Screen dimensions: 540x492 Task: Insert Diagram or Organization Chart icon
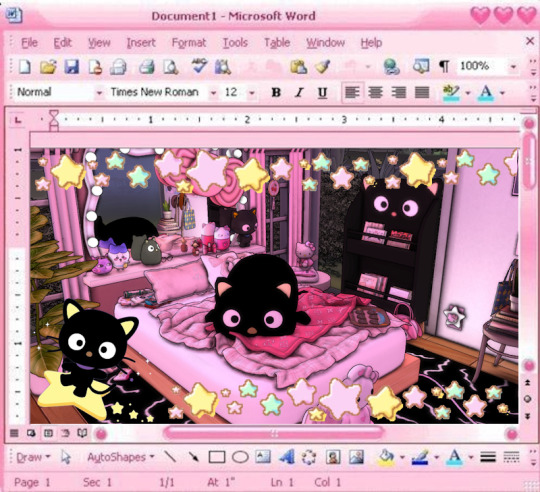coord(309,457)
